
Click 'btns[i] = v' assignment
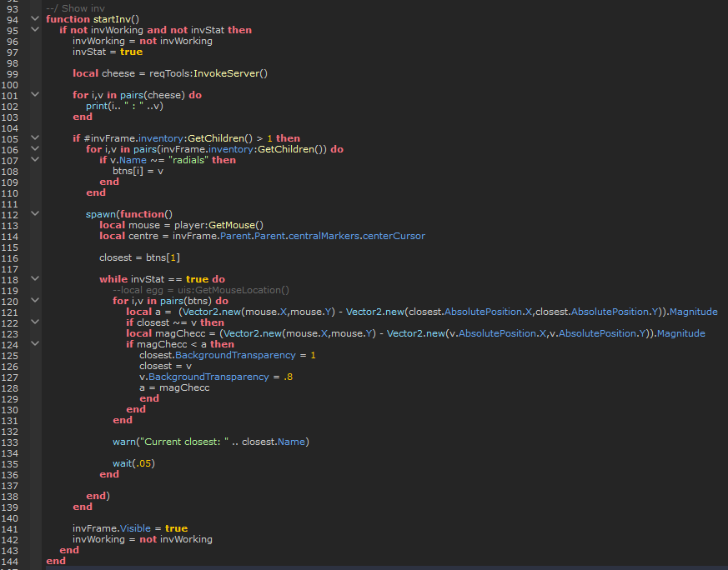click(138, 171)
